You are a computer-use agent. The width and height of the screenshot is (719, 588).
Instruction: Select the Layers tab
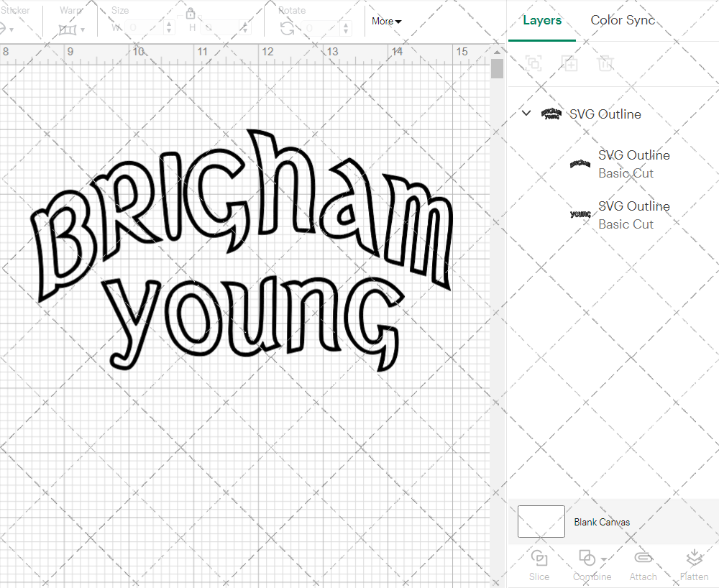coord(542,20)
